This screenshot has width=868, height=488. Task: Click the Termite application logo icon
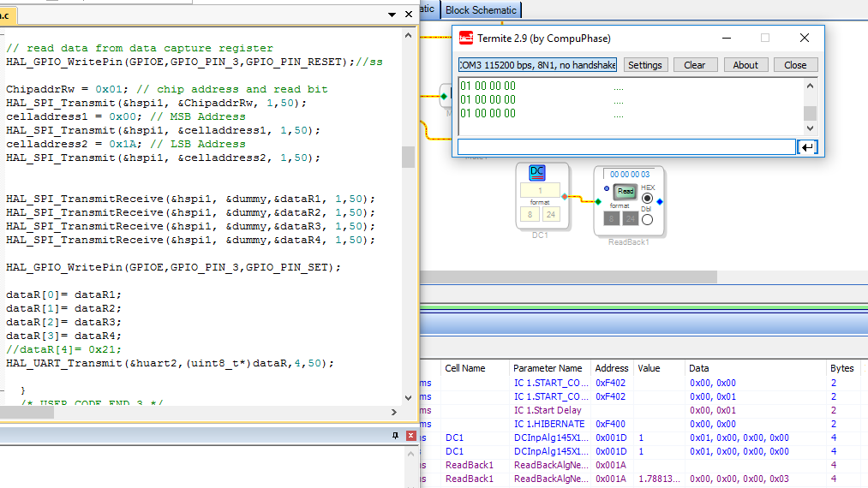coord(466,39)
